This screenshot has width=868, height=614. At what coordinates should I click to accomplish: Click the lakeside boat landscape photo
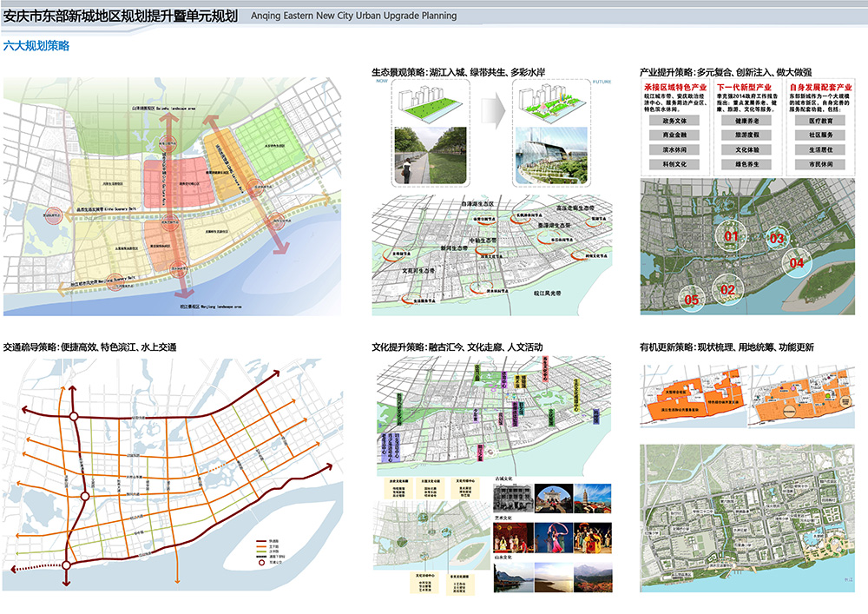point(513,577)
